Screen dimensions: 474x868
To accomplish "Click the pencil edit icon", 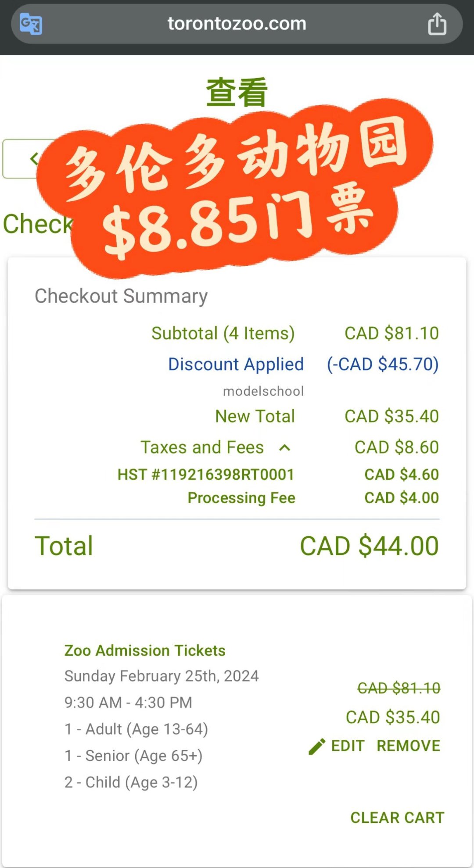I will coord(317,746).
